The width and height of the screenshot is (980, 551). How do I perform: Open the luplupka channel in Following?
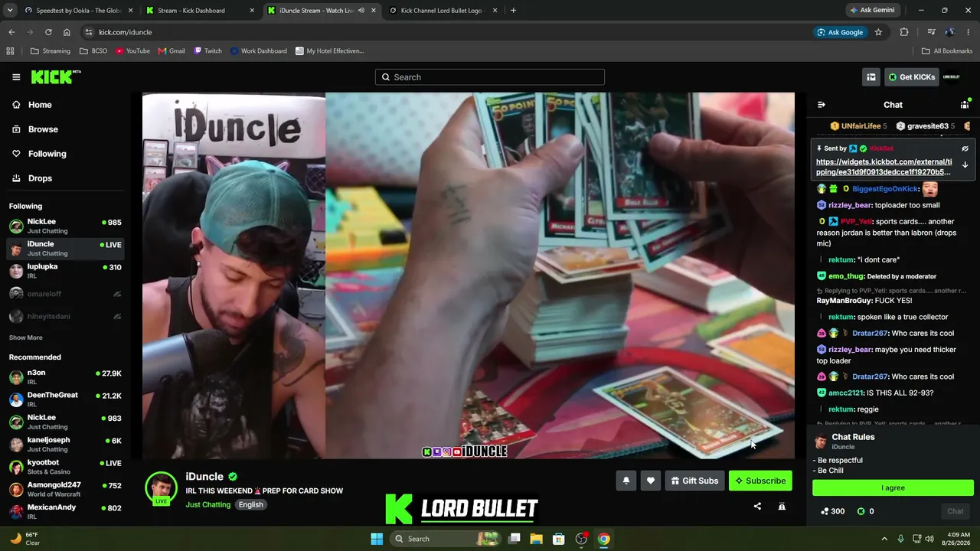pyautogui.click(x=66, y=271)
